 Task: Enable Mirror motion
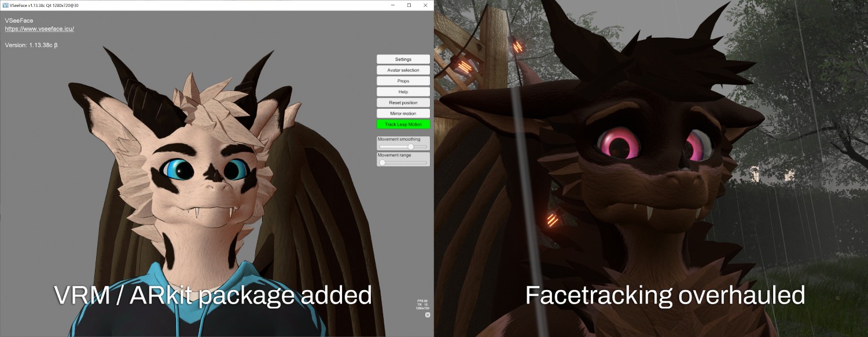click(403, 113)
